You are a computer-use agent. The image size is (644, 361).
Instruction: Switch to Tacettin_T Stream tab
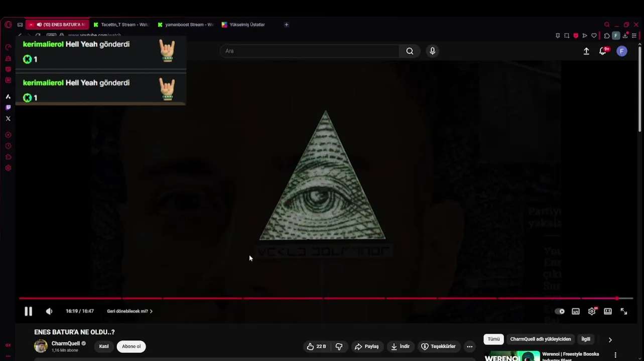pyautogui.click(x=122, y=25)
